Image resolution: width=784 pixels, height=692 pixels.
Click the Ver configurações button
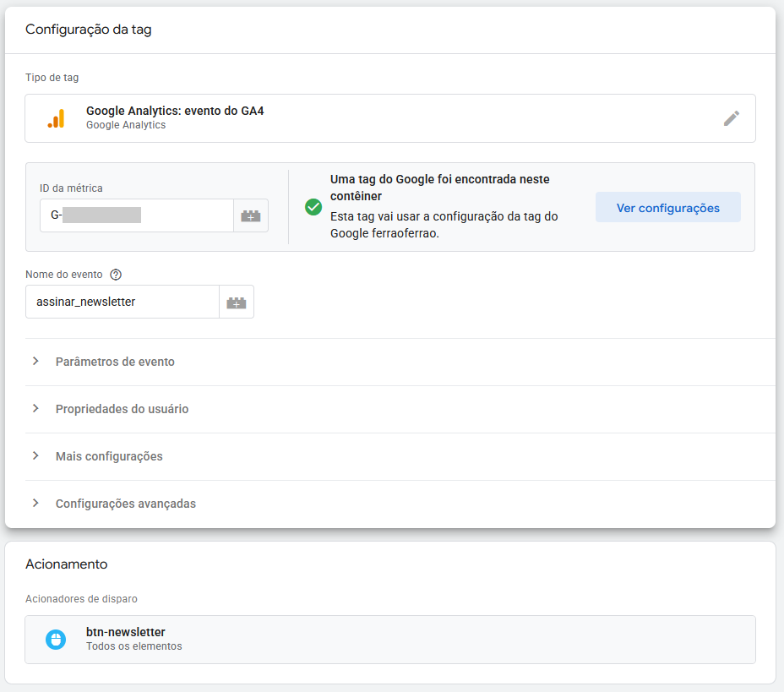[668, 208]
